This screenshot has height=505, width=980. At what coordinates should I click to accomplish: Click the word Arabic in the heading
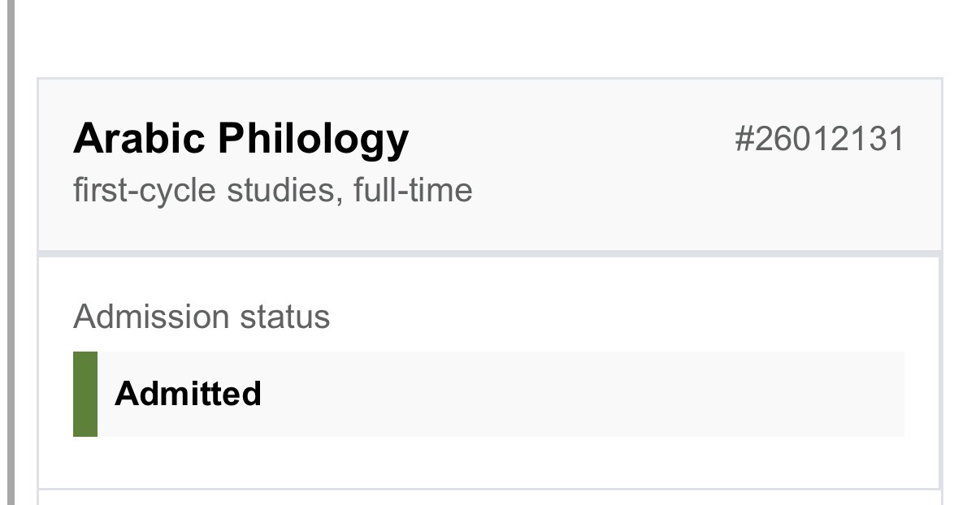click(x=139, y=139)
